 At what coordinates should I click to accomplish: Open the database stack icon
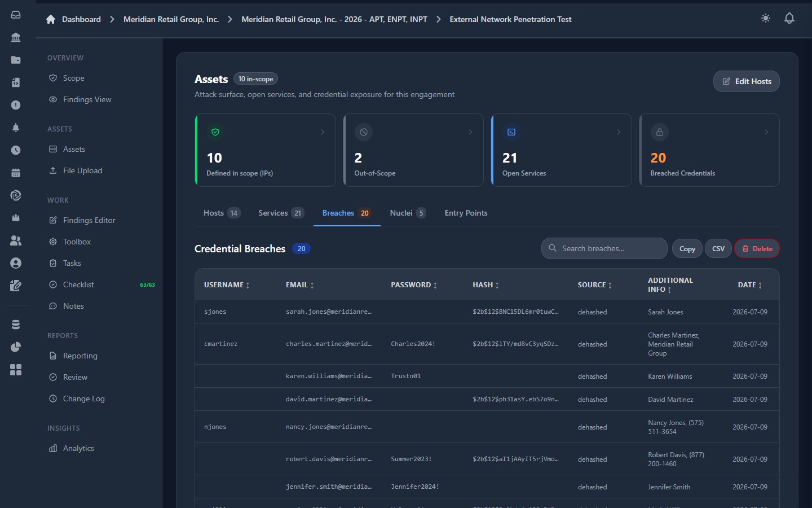click(x=16, y=324)
